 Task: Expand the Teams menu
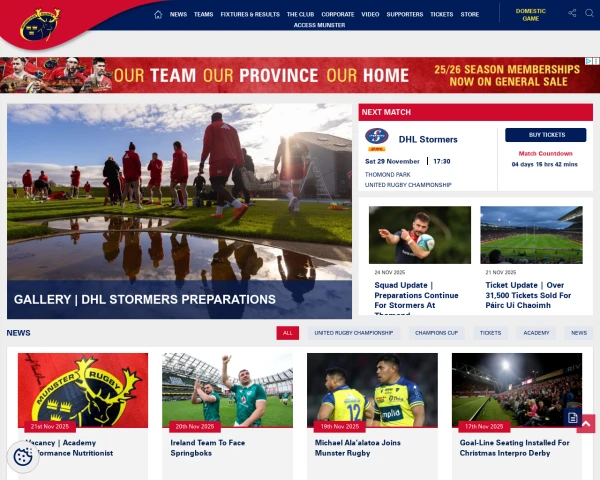[203, 15]
